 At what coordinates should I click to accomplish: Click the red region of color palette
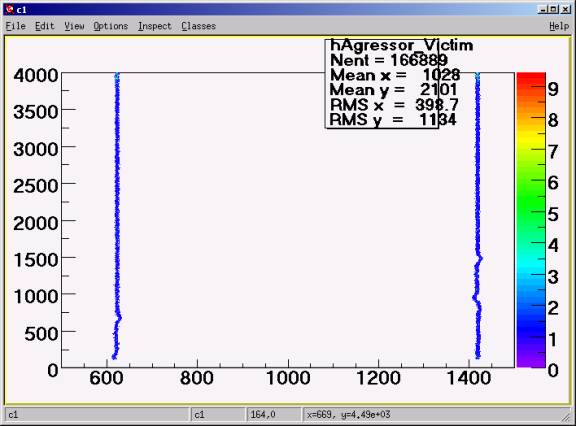(531, 79)
